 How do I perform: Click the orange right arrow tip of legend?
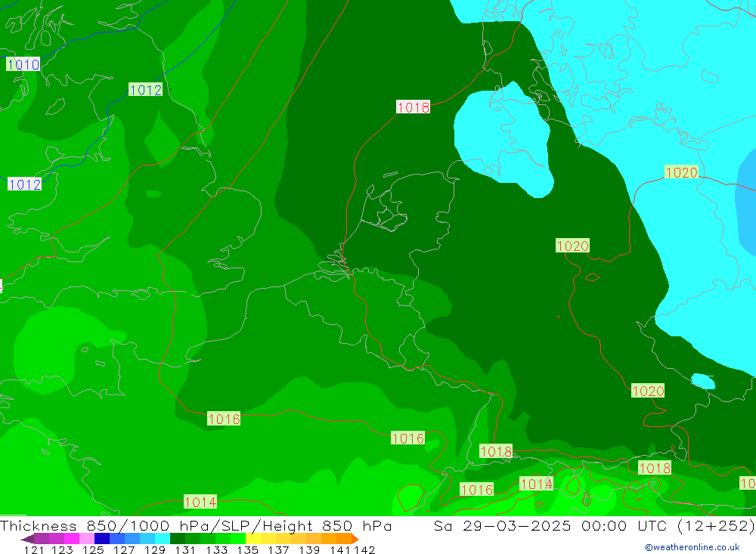coord(355,539)
